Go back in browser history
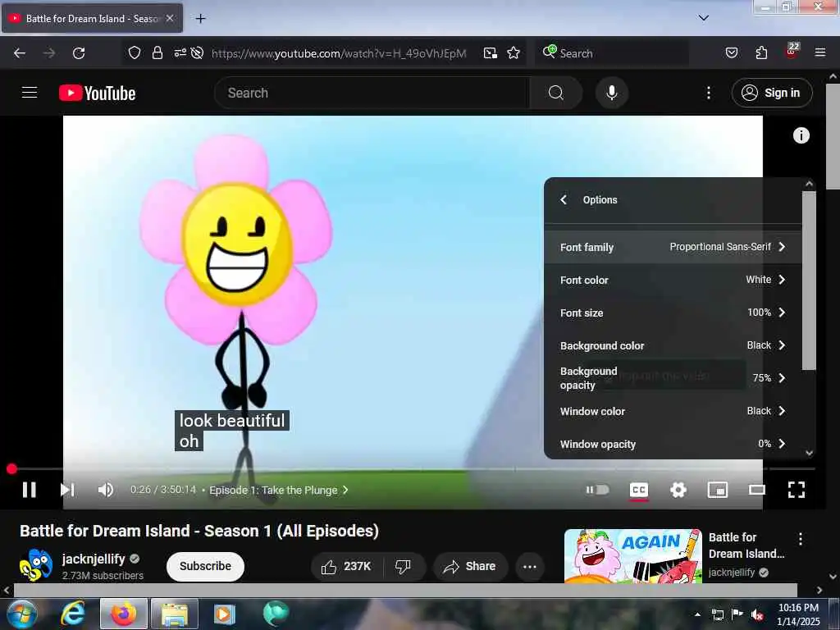The image size is (840, 630). (20, 53)
